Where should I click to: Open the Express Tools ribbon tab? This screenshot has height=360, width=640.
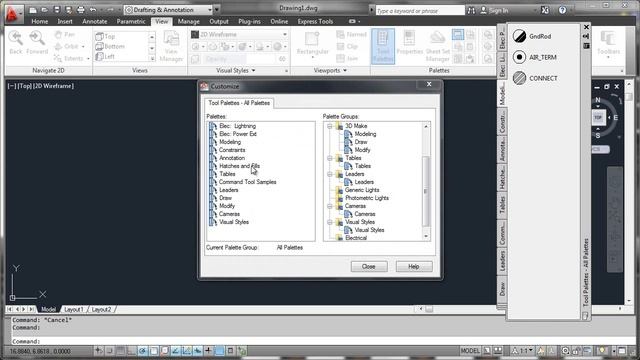pos(315,21)
